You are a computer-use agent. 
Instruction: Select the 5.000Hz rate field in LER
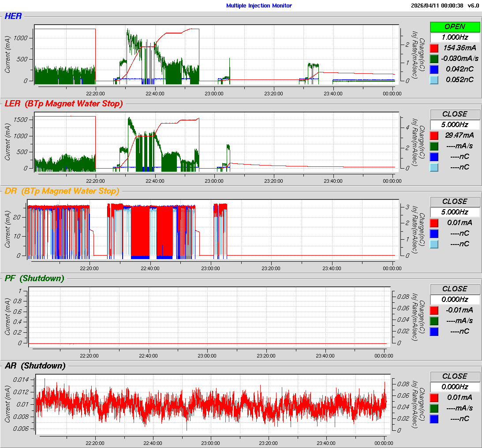455,125
